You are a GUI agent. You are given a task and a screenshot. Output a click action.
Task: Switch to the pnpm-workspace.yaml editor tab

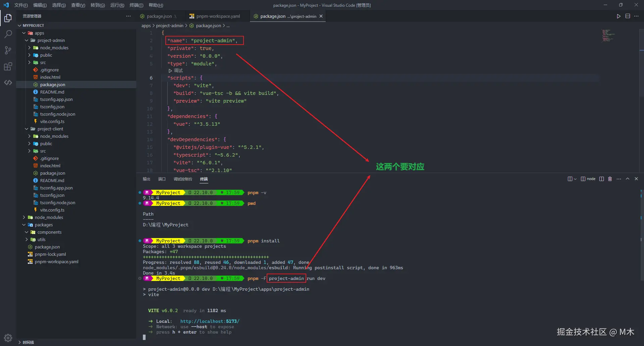coord(218,16)
